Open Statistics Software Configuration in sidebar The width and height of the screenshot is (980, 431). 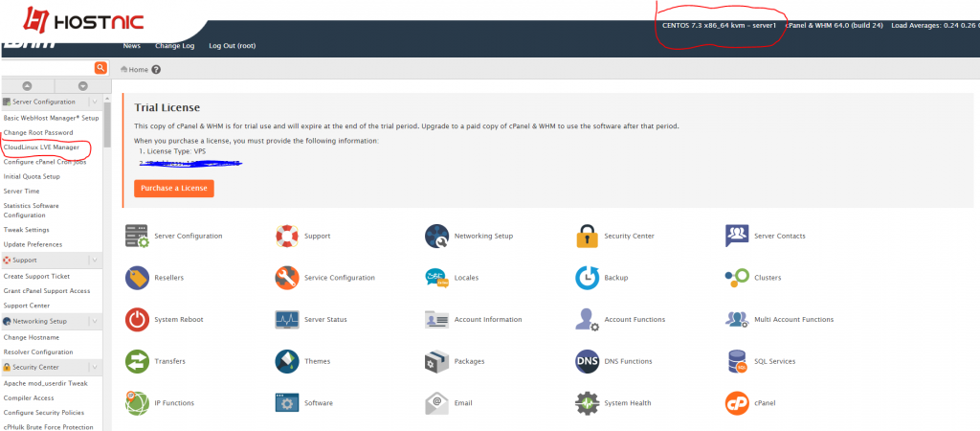(32, 210)
